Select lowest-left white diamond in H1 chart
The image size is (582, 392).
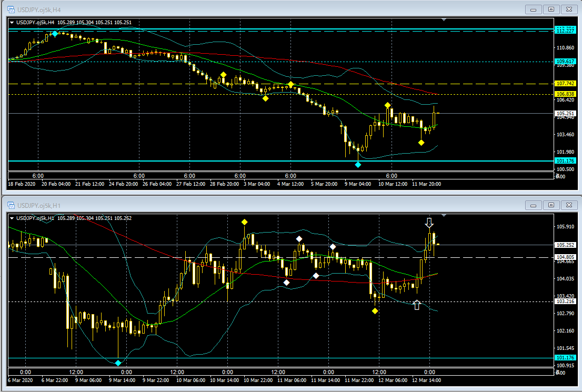coord(287,283)
